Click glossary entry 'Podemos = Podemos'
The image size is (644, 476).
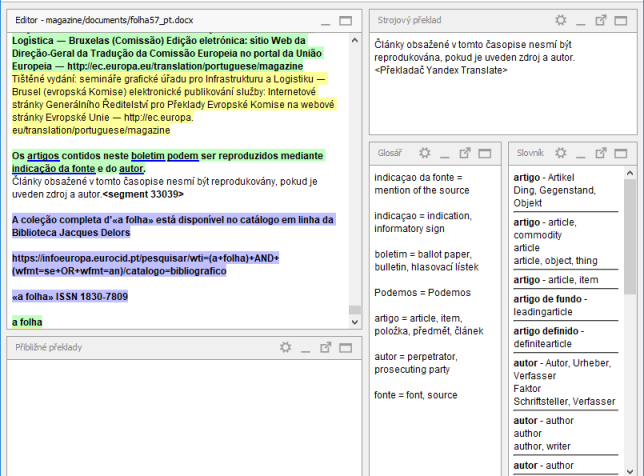click(x=422, y=293)
